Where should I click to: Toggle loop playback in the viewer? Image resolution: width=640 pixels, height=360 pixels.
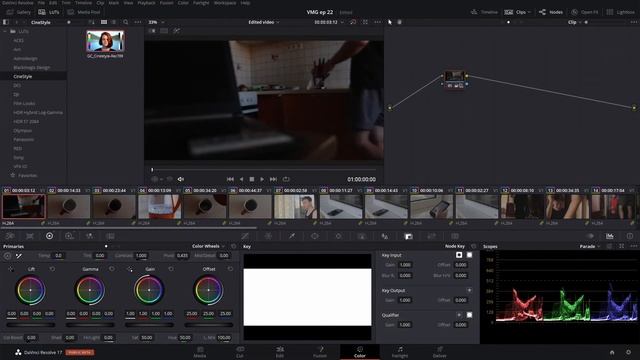(286, 179)
